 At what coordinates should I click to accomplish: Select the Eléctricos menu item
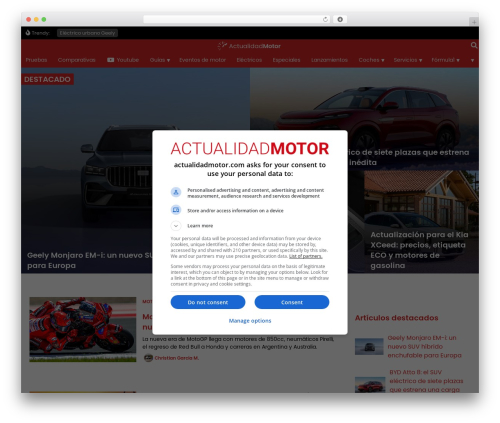click(249, 60)
